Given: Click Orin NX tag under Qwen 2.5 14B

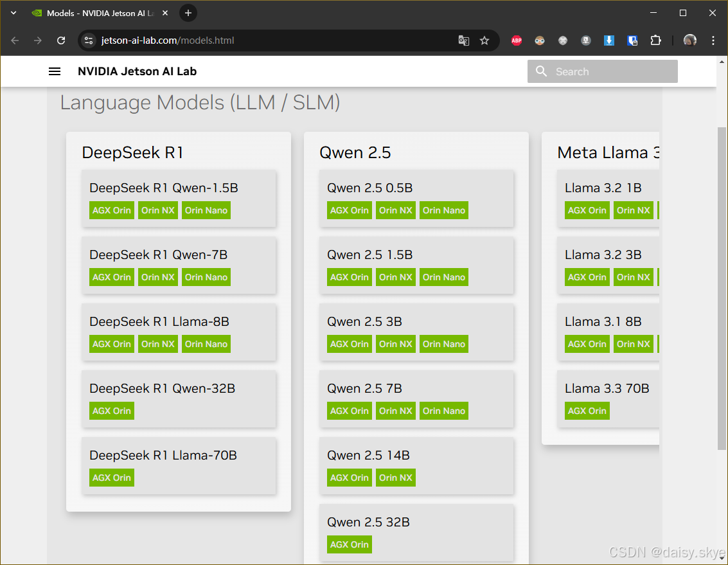Looking at the screenshot, I should point(396,478).
